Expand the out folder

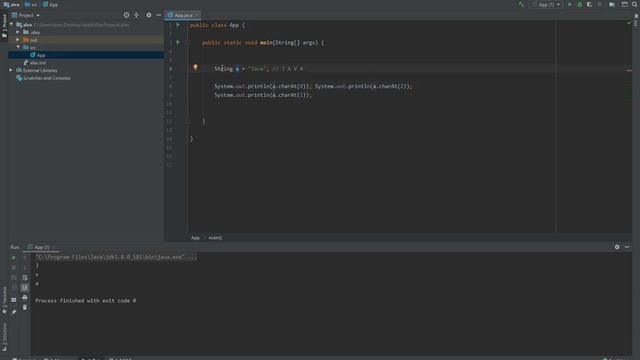click(x=18, y=40)
